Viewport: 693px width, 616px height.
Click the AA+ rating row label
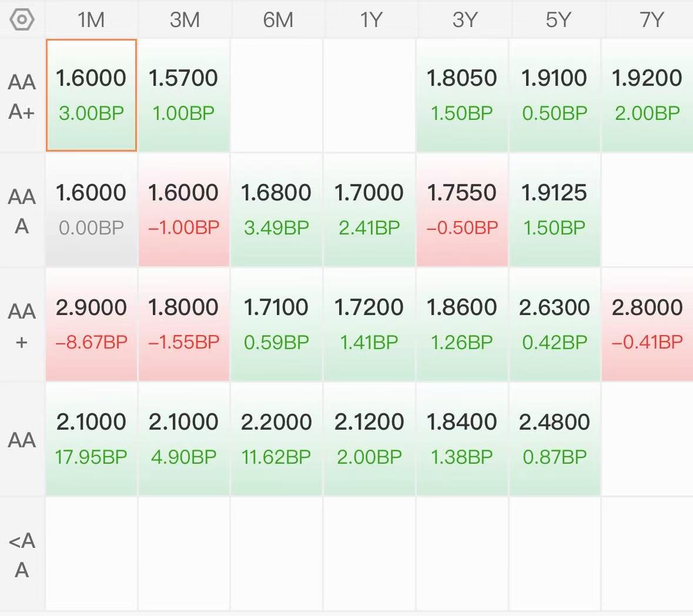pyautogui.click(x=22, y=326)
